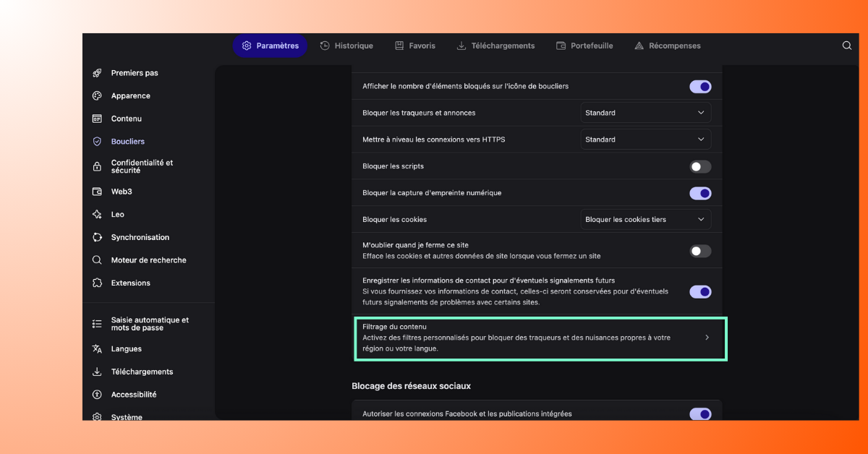This screenshot has width=868, height=454.
Task: Click the Web3 wallet icon in sidebar
Action: click(97, 192)
